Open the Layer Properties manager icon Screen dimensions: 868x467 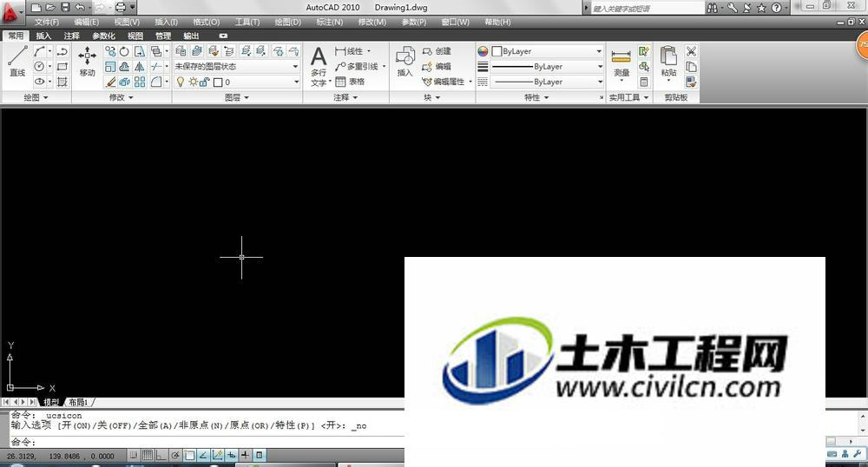[181, 51]
